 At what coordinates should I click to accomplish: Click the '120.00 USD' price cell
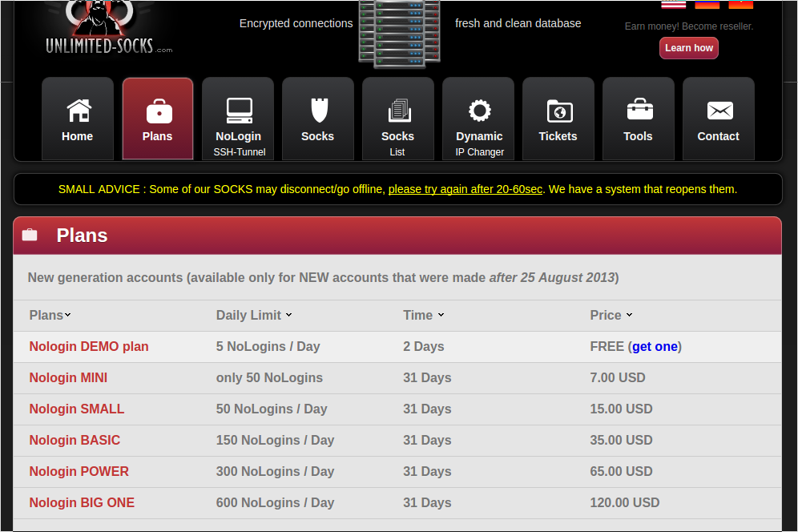tap(624, 502)
